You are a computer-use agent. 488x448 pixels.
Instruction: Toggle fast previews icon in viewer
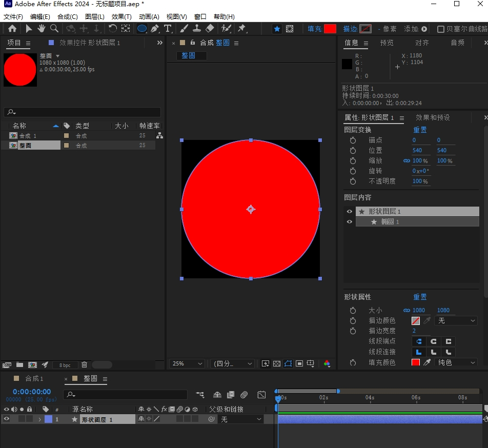click(x=266, y=363)
